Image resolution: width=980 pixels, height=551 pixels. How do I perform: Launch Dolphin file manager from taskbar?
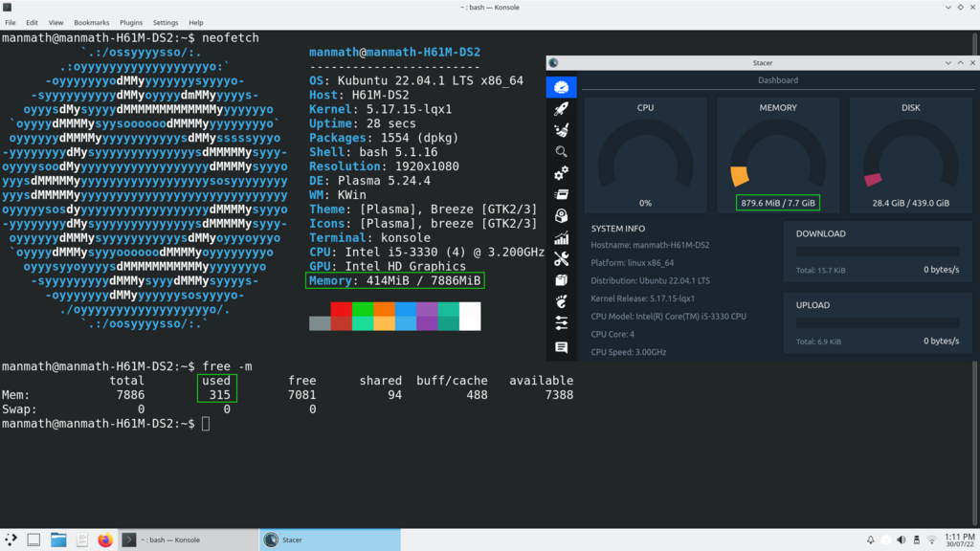(x=58, y=540)
